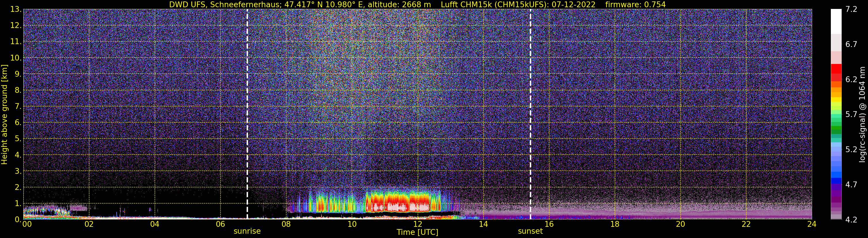This screenshot has width=868, height=238.
Task: Click the 'sunset' label below the axis
Action: pyautogui.click(x=530, y=231)
